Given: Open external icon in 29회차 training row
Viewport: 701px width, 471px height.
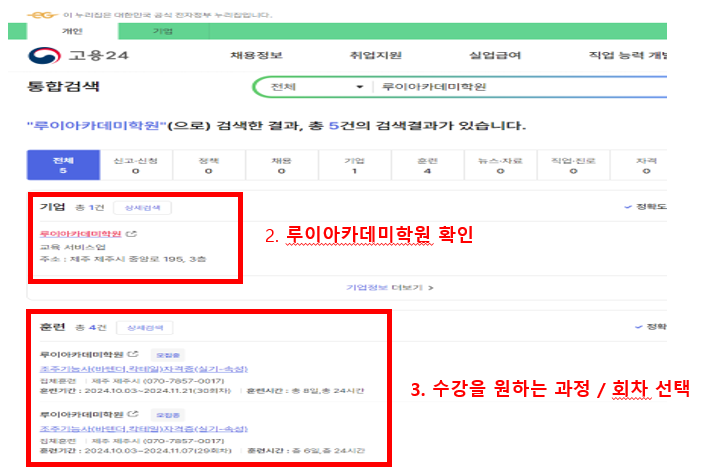Looking at the screenshot, I should (x=133, y=414).
